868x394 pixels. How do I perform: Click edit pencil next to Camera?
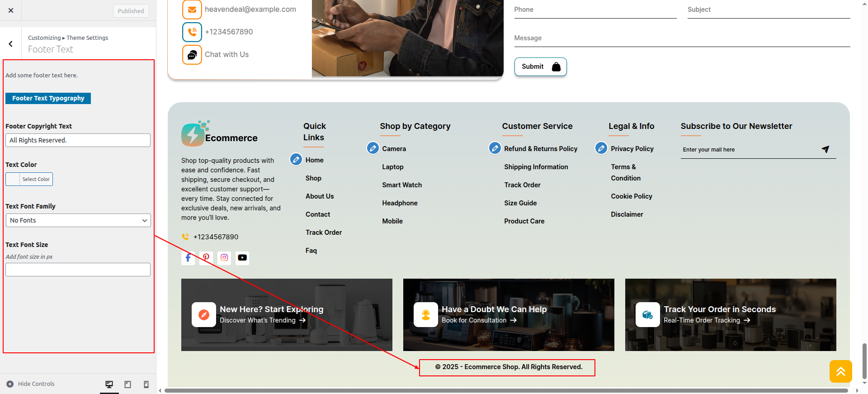click(373, 148)
